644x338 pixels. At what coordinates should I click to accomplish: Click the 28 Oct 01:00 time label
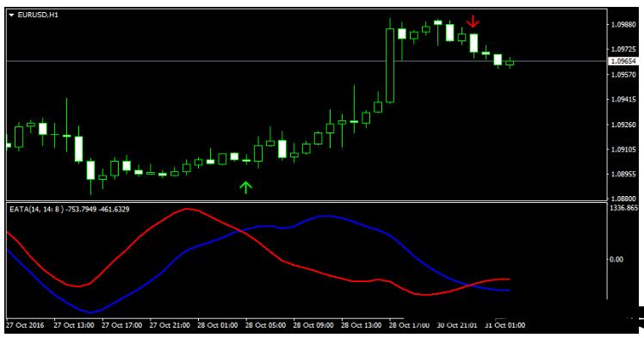pos(218,325)
